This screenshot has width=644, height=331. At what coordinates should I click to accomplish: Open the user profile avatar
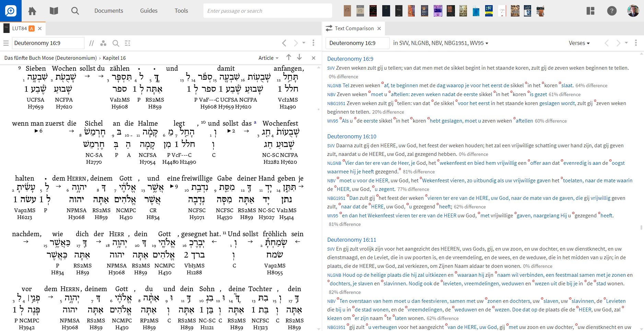click(633, 11)
